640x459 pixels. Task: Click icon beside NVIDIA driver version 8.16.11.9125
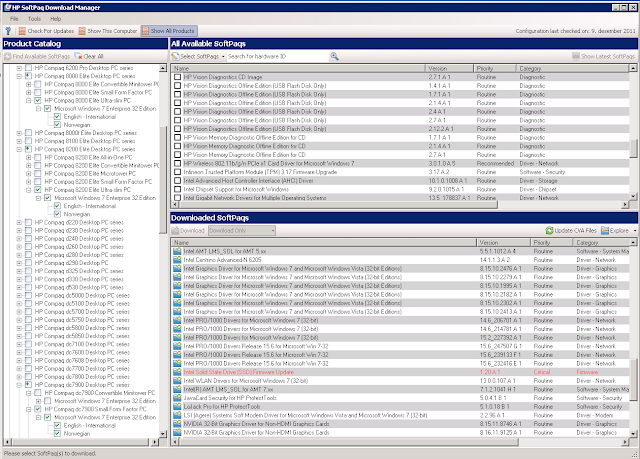point(177,432)
